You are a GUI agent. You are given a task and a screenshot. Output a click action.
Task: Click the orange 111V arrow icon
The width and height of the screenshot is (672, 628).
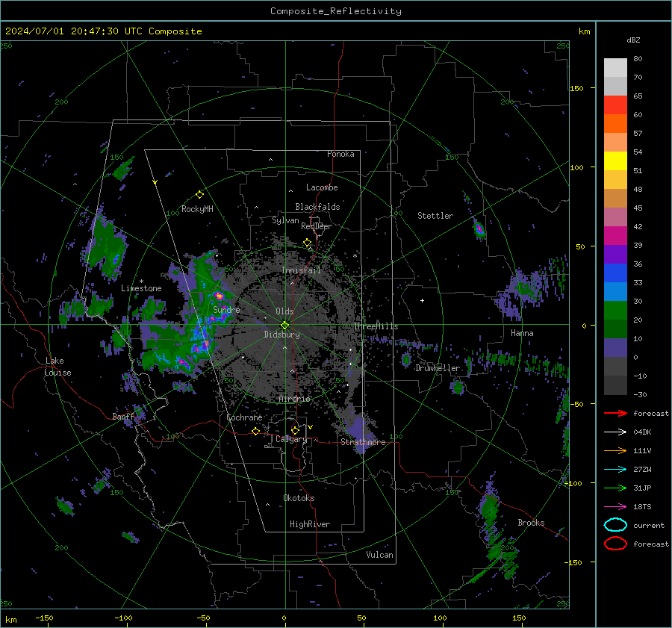pyautogui.click(x=615, y=450)
